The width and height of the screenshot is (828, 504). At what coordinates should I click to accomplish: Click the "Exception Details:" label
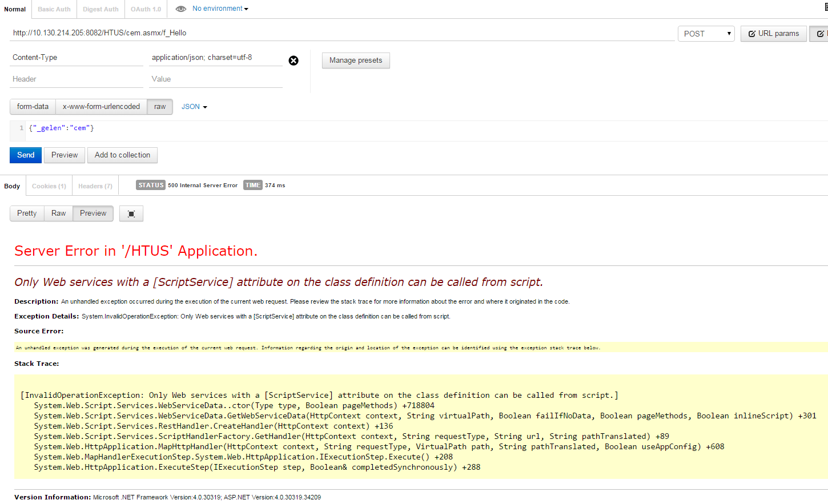click(47, 316)
